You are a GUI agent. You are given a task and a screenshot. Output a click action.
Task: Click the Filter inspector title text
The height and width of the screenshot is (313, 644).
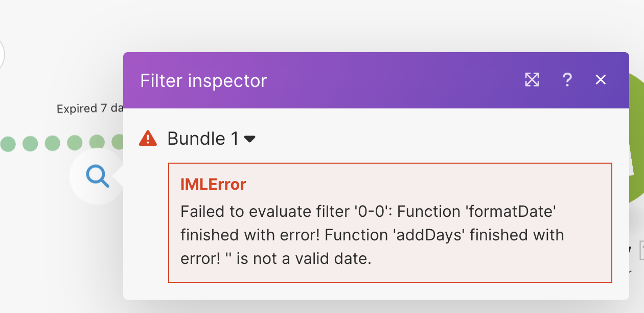coord(203,81)
